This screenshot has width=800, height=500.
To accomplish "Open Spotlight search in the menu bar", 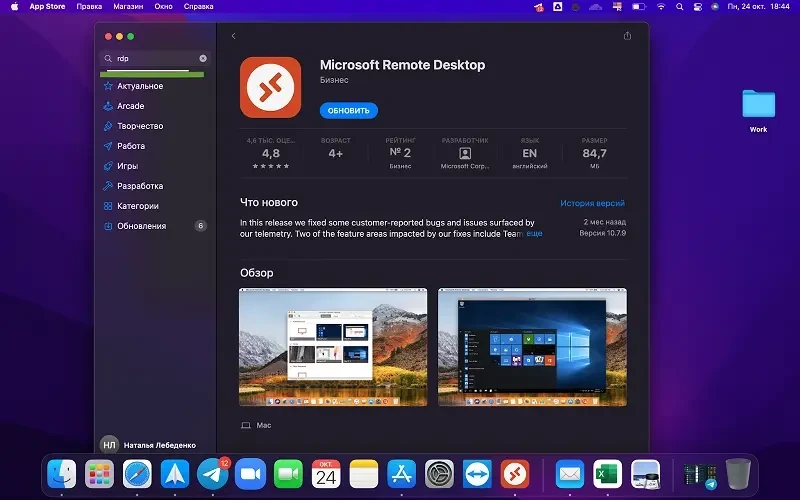I will coord(679,7).
